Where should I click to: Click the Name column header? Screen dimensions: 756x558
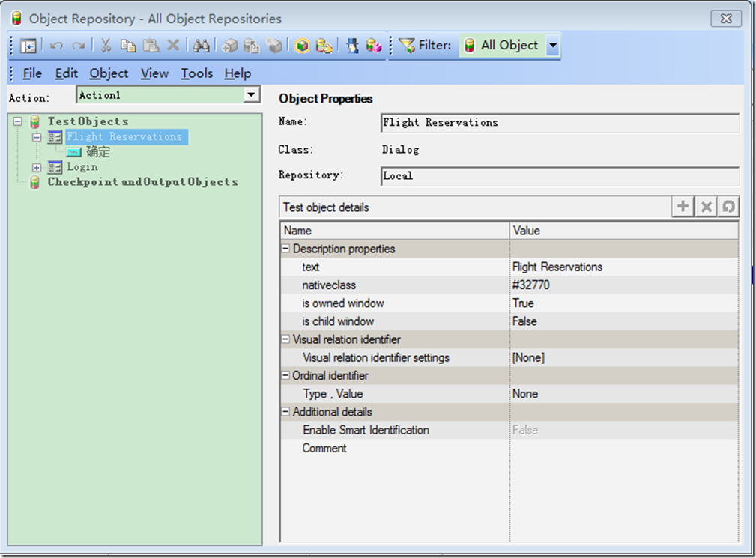395,231
